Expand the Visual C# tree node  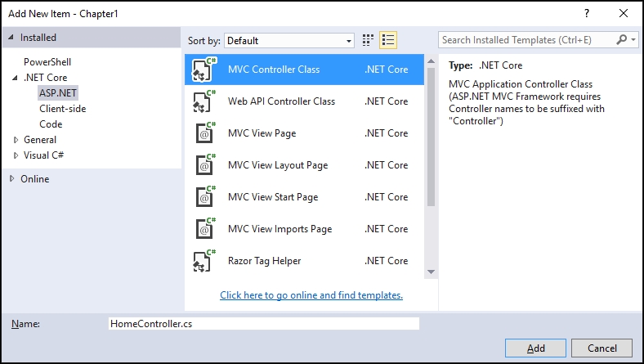[x=16, y=155]
